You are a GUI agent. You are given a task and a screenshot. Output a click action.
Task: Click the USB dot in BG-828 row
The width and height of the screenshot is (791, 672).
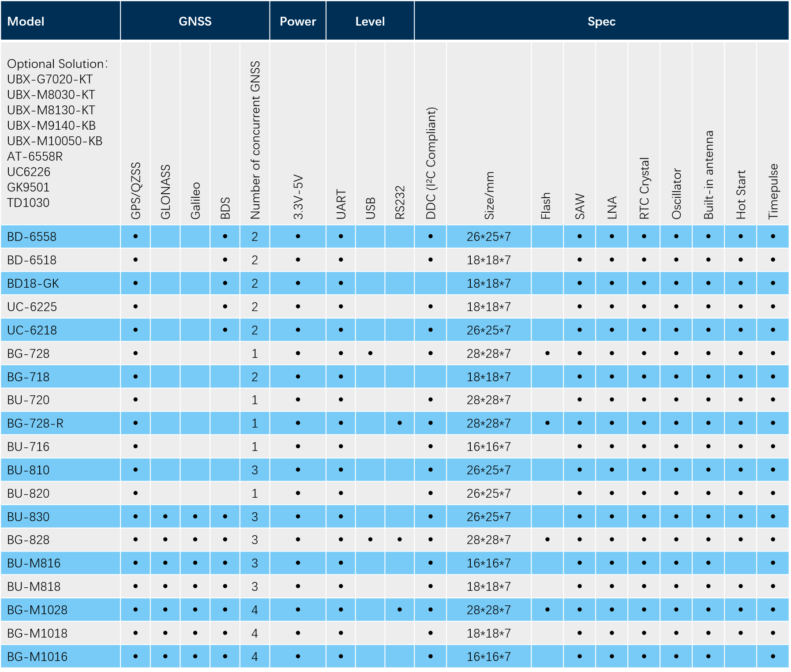point(371,540)
